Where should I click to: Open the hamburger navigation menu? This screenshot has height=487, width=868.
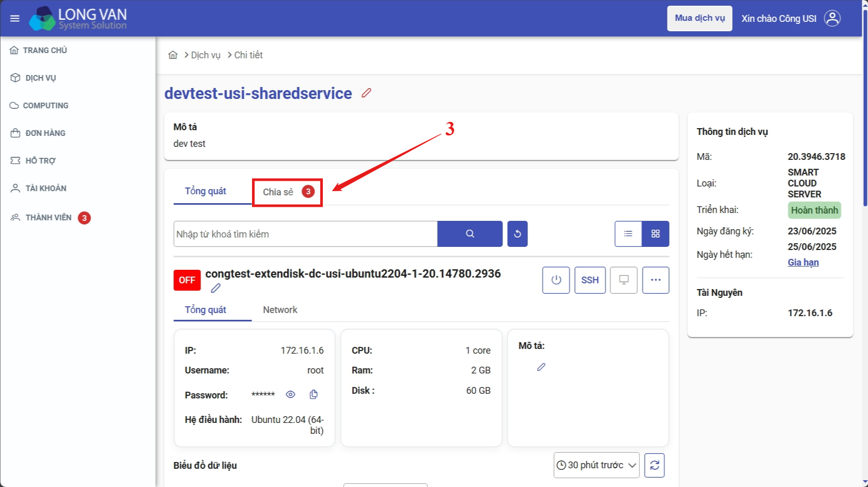click(15, 18)
